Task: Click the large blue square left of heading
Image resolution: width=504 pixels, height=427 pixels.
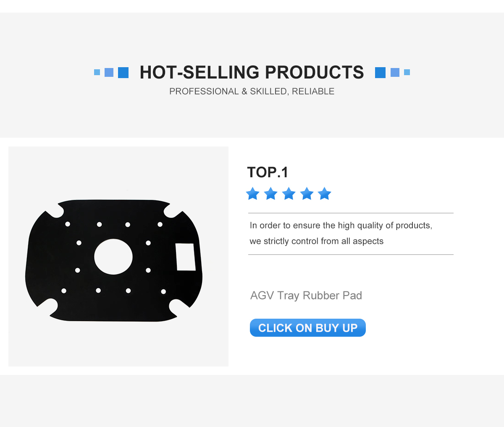Action: click(x=123, y=72)
